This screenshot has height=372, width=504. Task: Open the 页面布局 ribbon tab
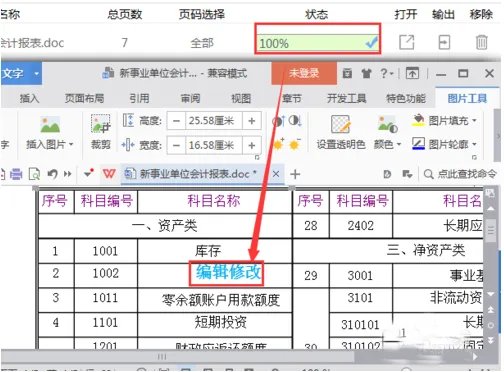click(84, 98)
